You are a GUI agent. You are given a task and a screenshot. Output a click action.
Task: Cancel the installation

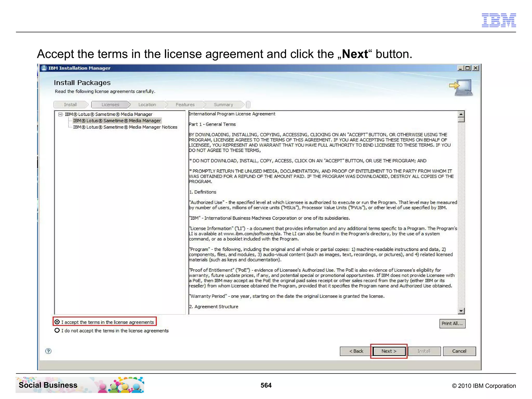pos(459,351)
